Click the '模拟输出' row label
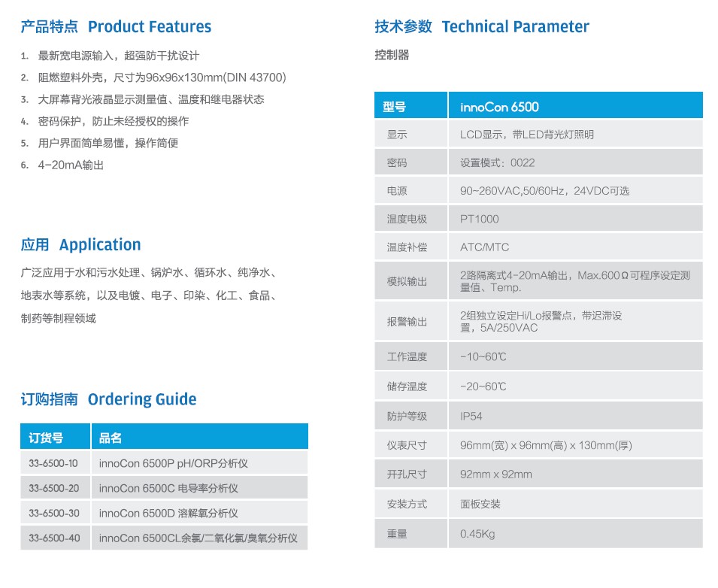Screen dimensions: 718x588 [407, 282]
